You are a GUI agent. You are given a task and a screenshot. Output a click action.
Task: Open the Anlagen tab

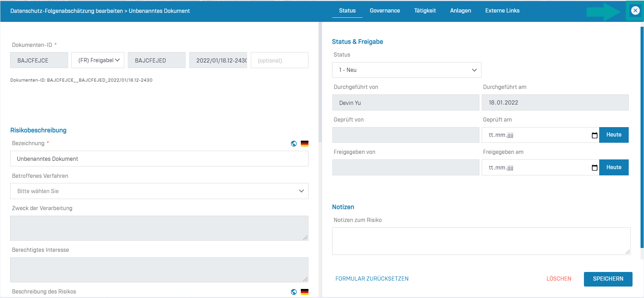(x=460, y=11)
